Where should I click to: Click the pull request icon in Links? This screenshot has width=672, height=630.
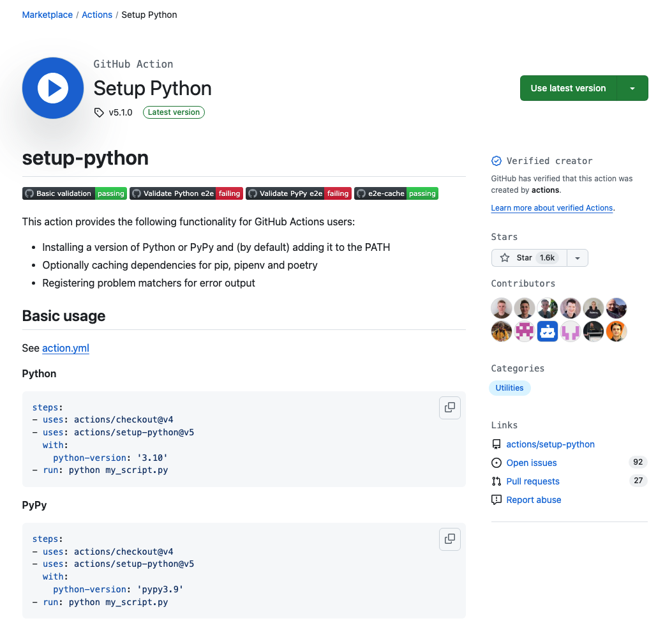tap(497, 481)
